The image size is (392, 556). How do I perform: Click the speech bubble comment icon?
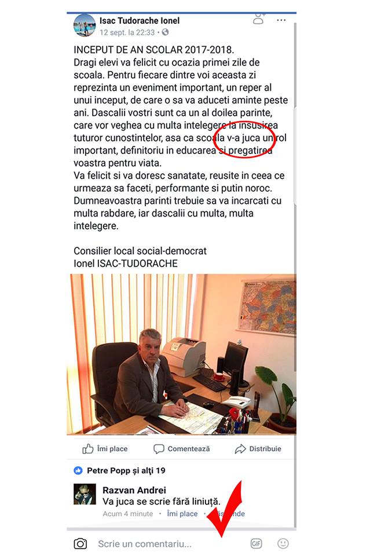click(159, 449)
